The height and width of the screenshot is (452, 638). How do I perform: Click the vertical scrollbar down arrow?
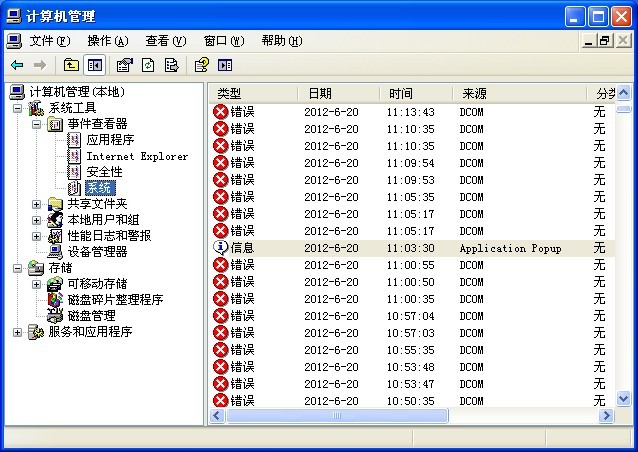pos(623,398)
